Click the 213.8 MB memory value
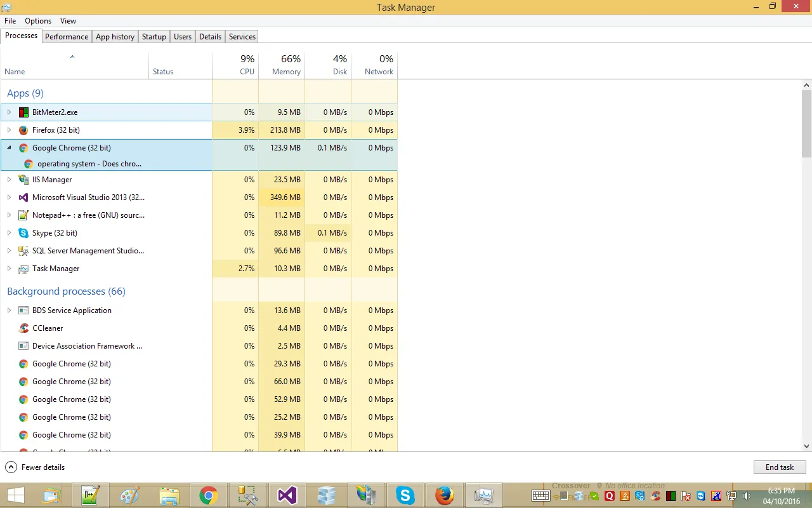 tap(285, 130)
